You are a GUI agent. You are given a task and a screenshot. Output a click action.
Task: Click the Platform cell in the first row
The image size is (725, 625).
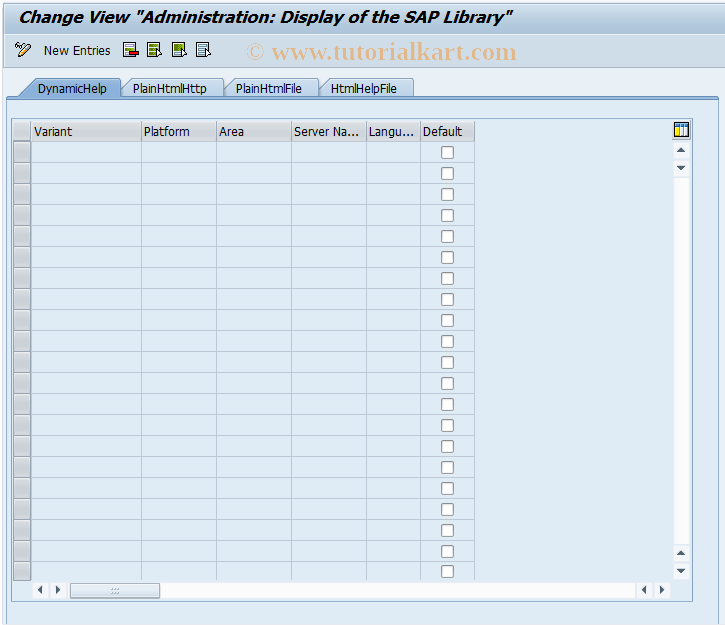point(179,152)
